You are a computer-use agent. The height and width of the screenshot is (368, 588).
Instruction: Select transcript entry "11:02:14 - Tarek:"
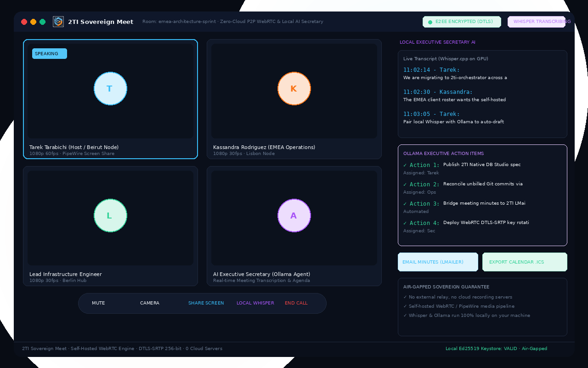pyautogui.click(x=431, y=70)
